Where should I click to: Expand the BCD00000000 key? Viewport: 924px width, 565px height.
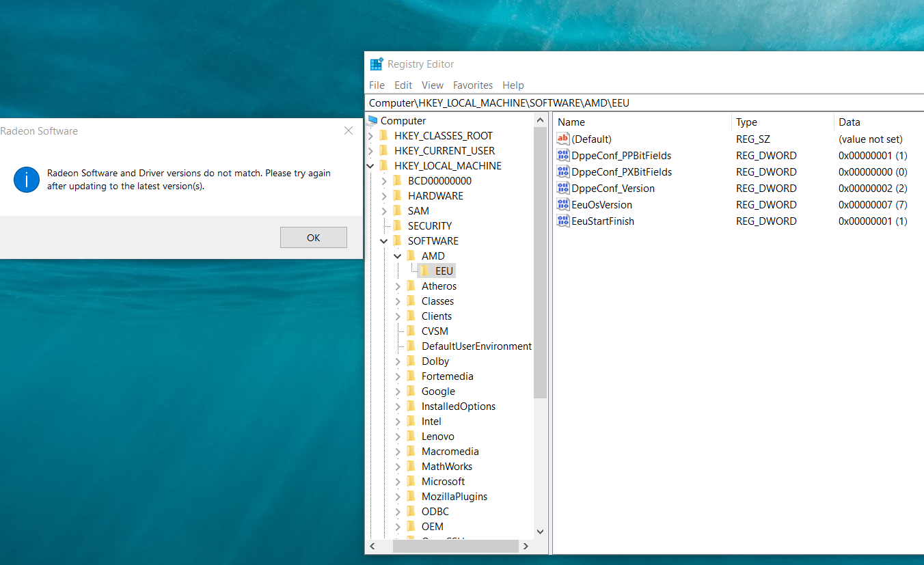point(384,181)
